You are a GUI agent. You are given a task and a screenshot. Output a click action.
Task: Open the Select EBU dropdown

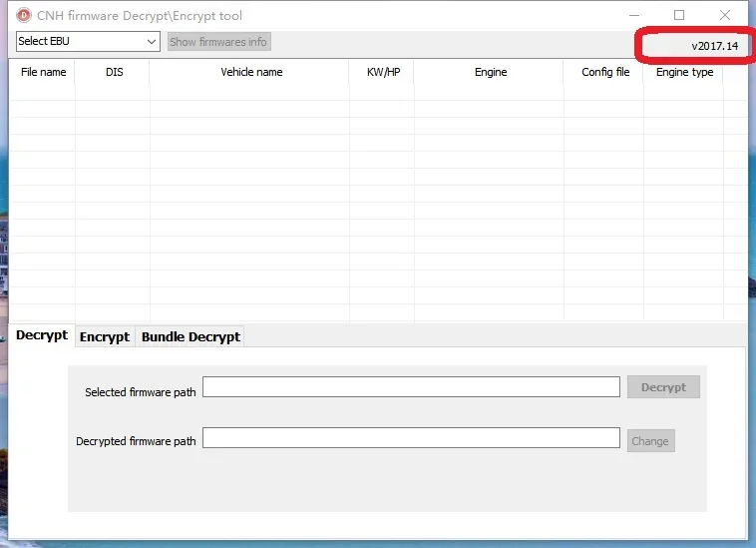88,42
